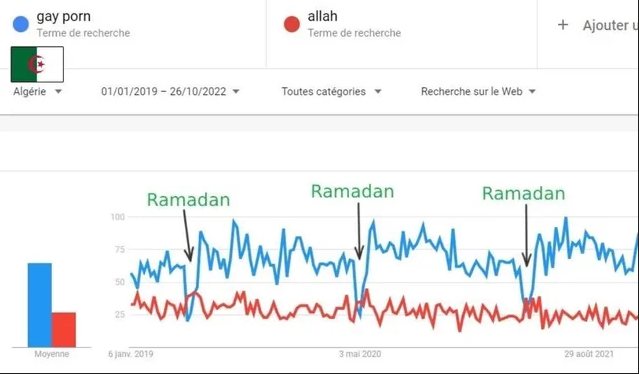Screen dimensions: 639x374
Task: Click the arrow beside Toutes catégories
Action: tap(378, 92)
